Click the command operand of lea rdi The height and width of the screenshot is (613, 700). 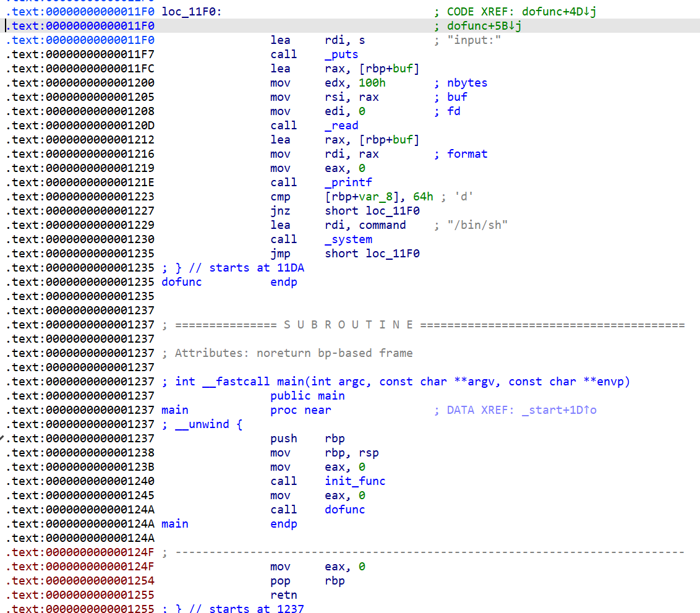point(382,225)
